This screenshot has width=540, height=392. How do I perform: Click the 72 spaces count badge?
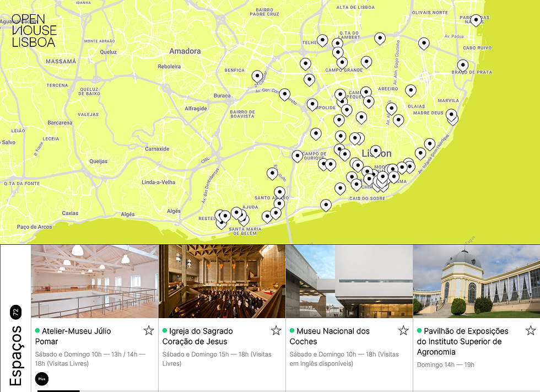point(16,313)
